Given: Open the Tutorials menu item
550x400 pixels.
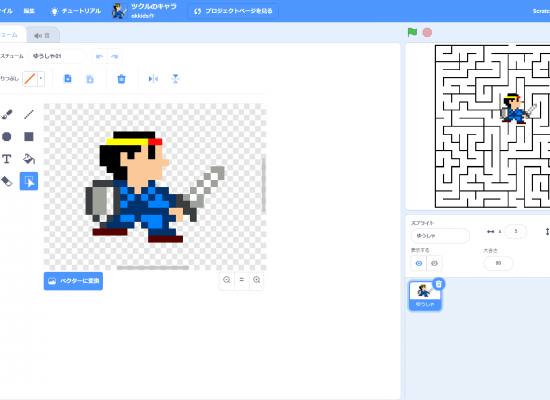Looking at the screenshot, I should 76,11.
